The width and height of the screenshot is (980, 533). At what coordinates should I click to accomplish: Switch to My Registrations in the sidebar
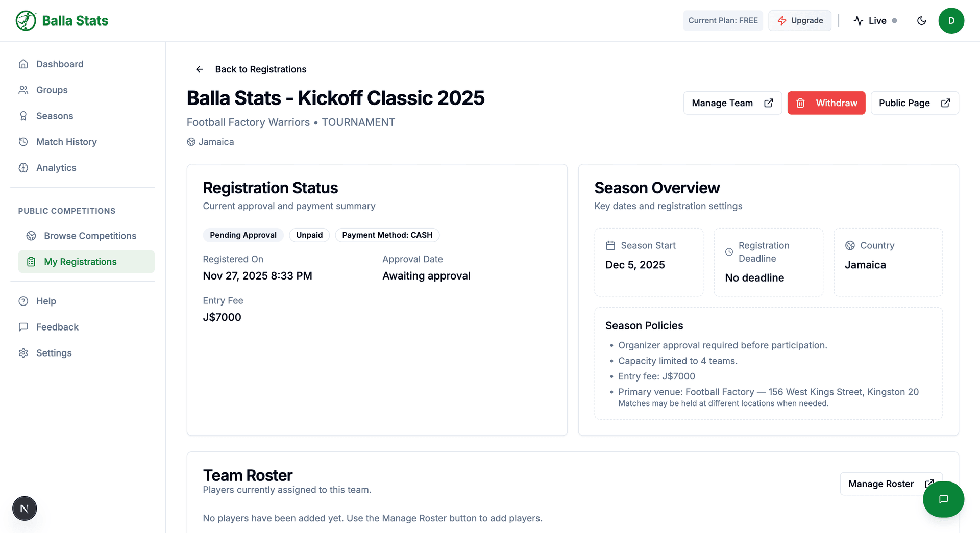tap(79, 261)
